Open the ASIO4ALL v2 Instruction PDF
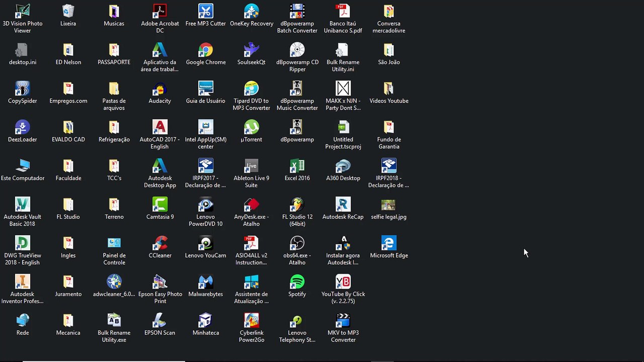This screenshot has height=362, width=644. (252, 244)
